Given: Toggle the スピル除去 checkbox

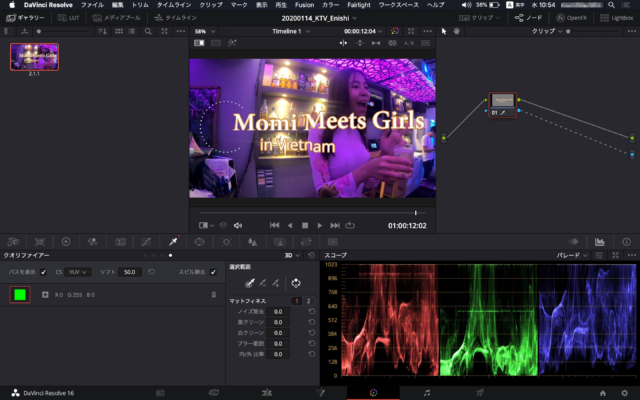Looking at the screenshot, I should coord(212,271).
